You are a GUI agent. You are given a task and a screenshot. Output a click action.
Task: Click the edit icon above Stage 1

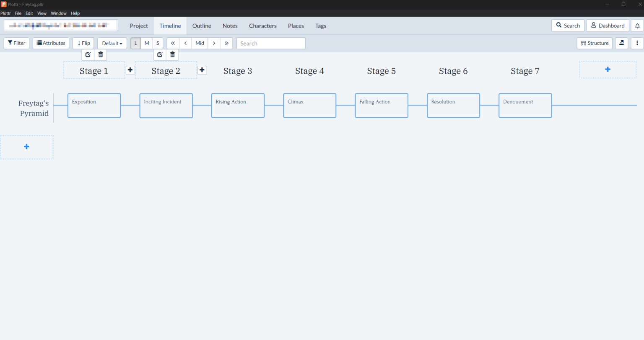(x=88, y=54)
